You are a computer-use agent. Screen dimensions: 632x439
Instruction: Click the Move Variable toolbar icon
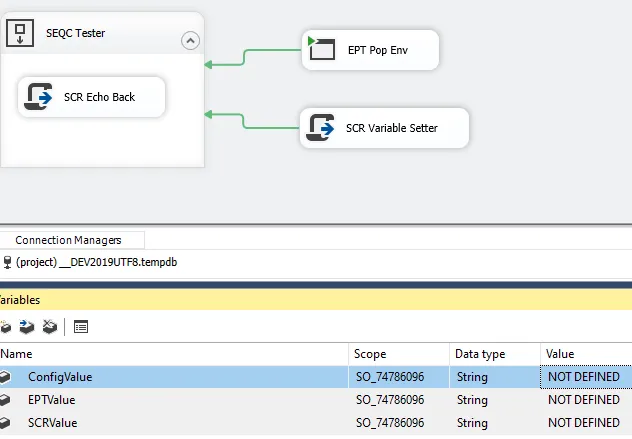27,327
